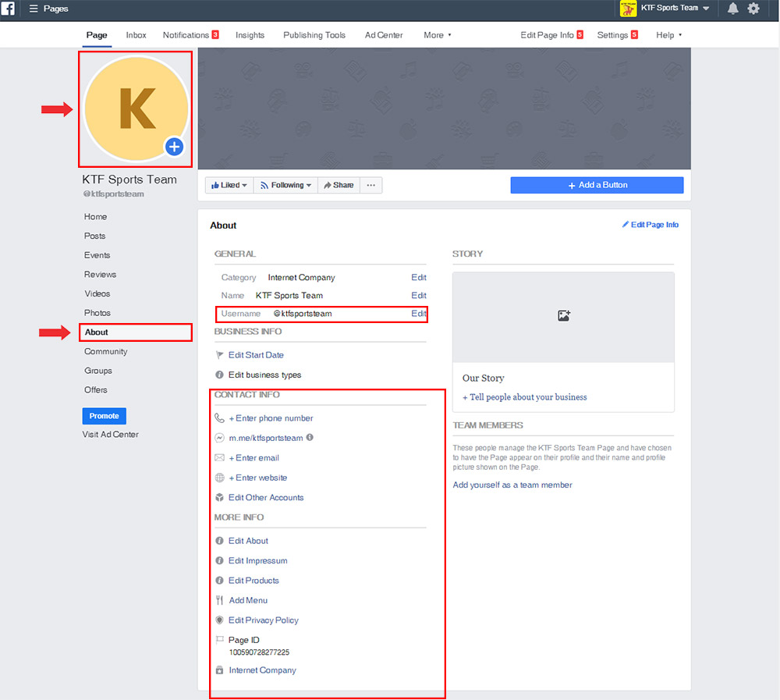This screenshot has width=780, height=700.
Task: Edit the page Category
Action: click(x=418, y=277)
